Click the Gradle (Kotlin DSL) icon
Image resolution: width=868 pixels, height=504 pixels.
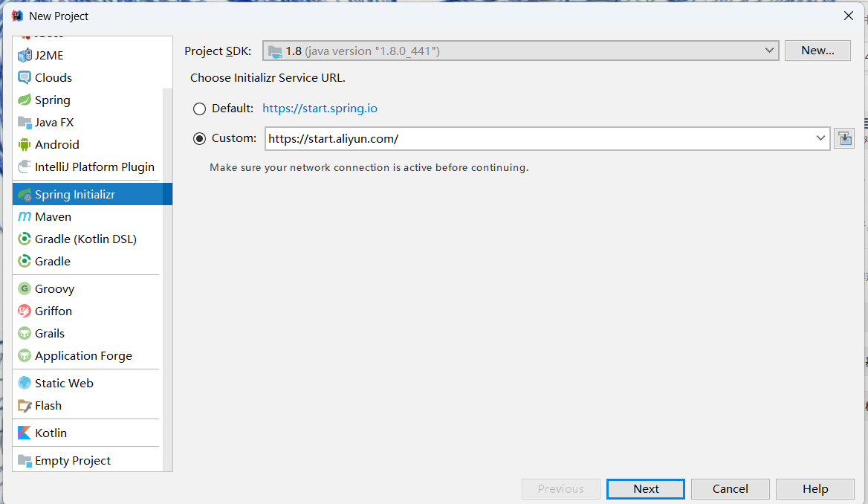pos(25,239)
